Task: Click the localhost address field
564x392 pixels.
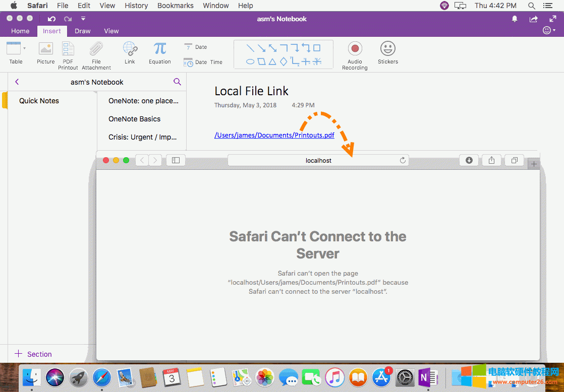Action: (318, 160)
